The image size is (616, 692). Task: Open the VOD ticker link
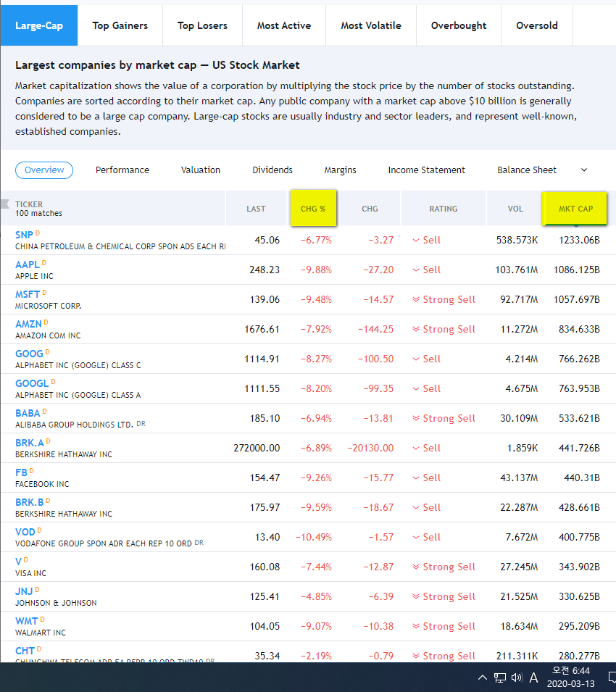25,532
